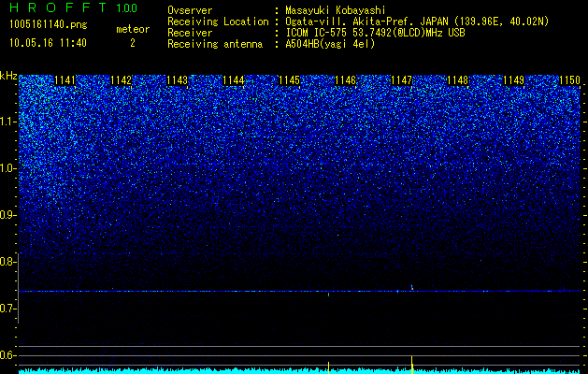Click the Ovserver label
Image resolution: width=588 pixels, height=374 pixels.
click(190, 10)
